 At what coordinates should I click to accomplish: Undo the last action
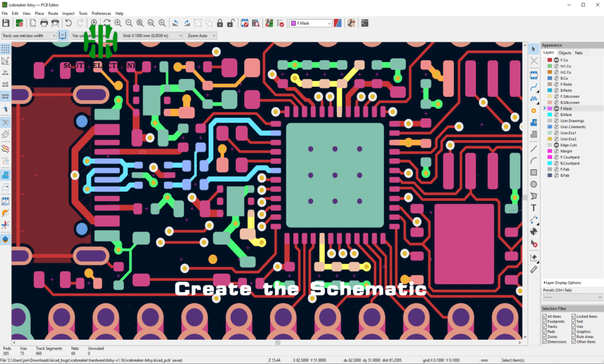tap(68, 23)
